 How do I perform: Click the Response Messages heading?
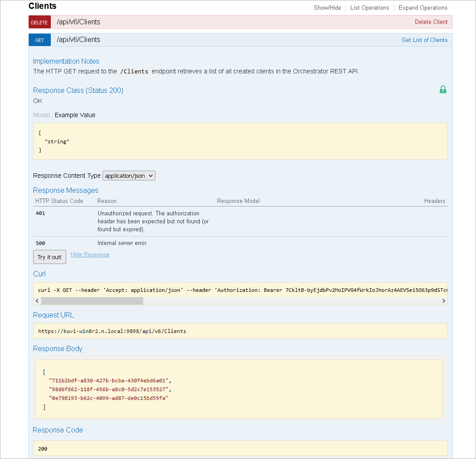click(65, 190)
